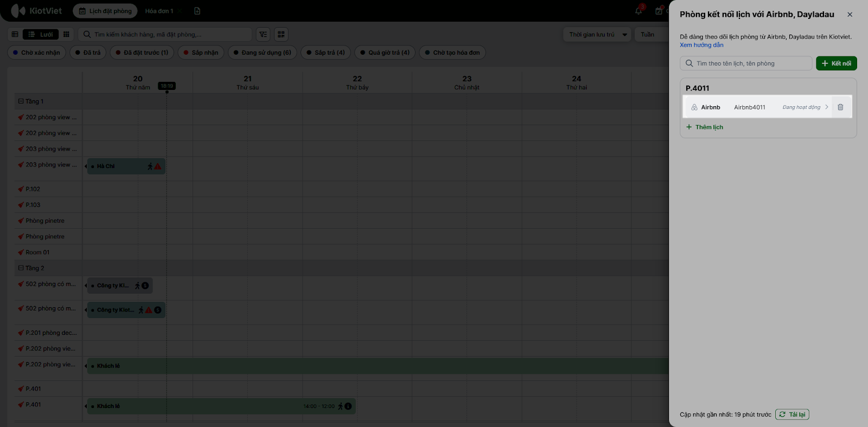This screenshot has height=427, width=868.
Task: Click the cleaning status icon beside P.102
Action: [x=21, y=189]
